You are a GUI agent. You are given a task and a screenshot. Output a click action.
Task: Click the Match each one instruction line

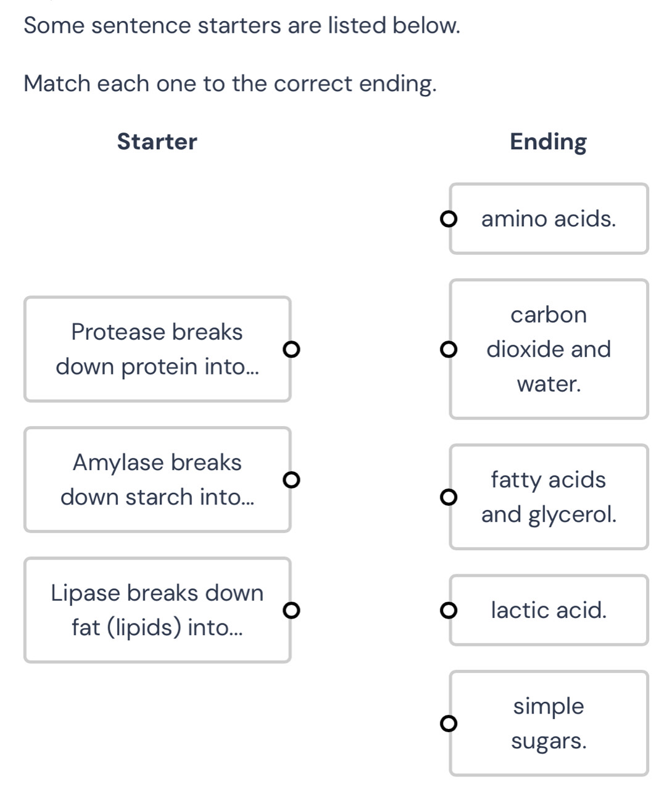(x=230, y=83)
